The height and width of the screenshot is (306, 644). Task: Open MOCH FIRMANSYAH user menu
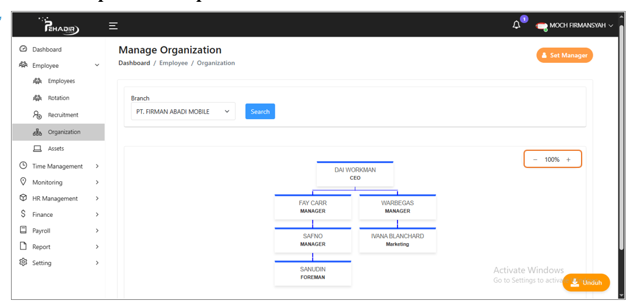click(574, 26)
